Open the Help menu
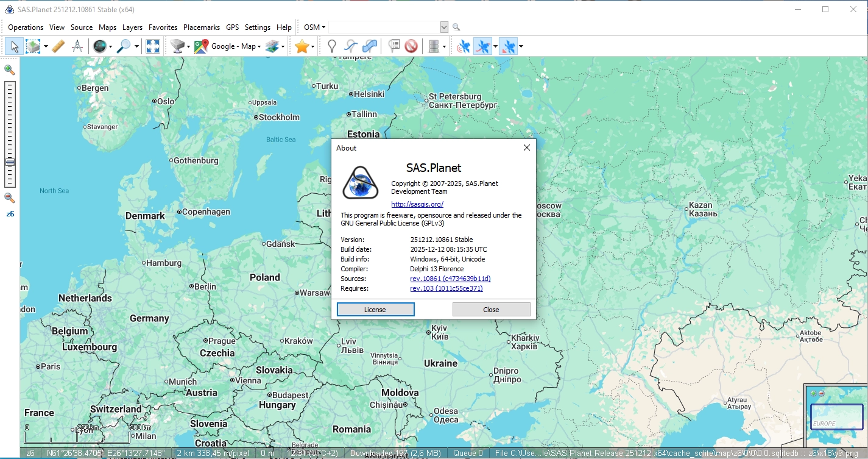The width and height of the screenshot is (868, 459). pos(284,27)
